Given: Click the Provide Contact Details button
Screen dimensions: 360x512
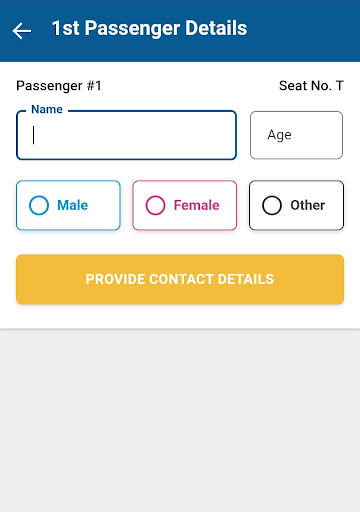Looking at the screenshot, I should (x=180, y=279).
